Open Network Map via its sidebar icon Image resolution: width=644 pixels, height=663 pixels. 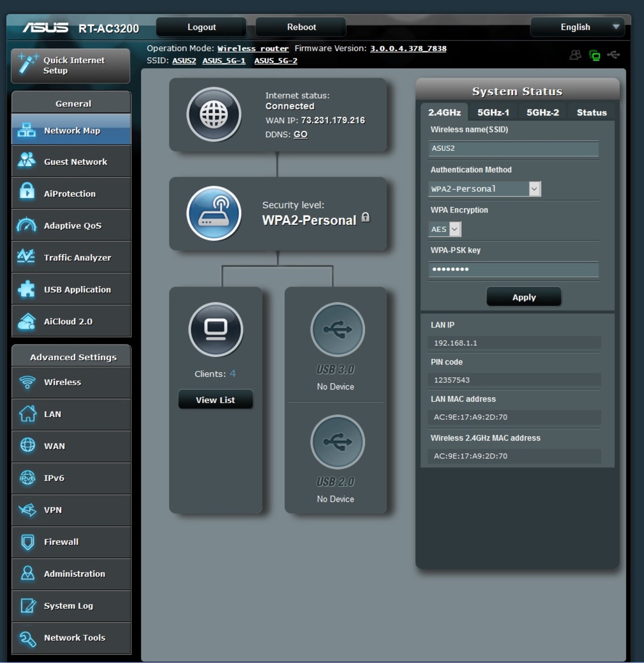(27, 130)
